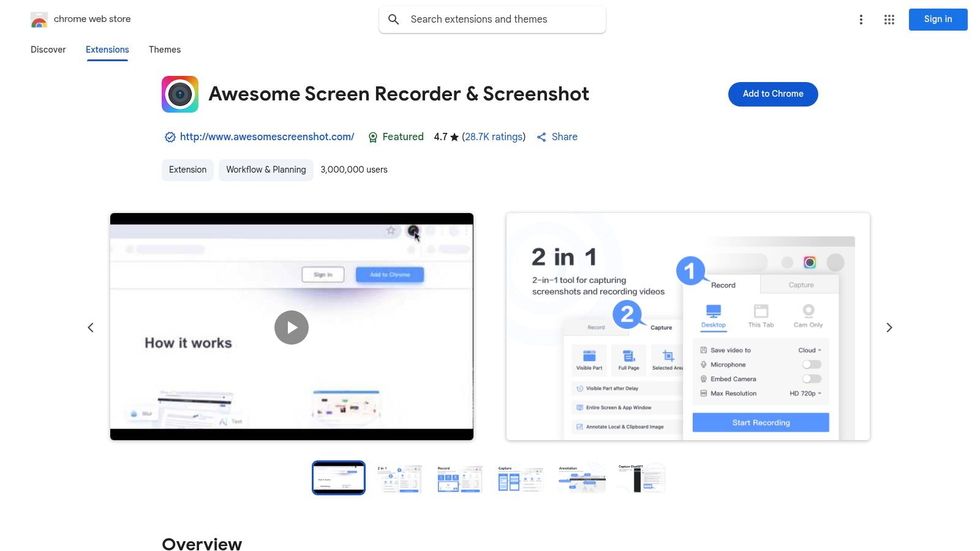Open the 28.7K ratings link
980x551 pixels.
494,137
